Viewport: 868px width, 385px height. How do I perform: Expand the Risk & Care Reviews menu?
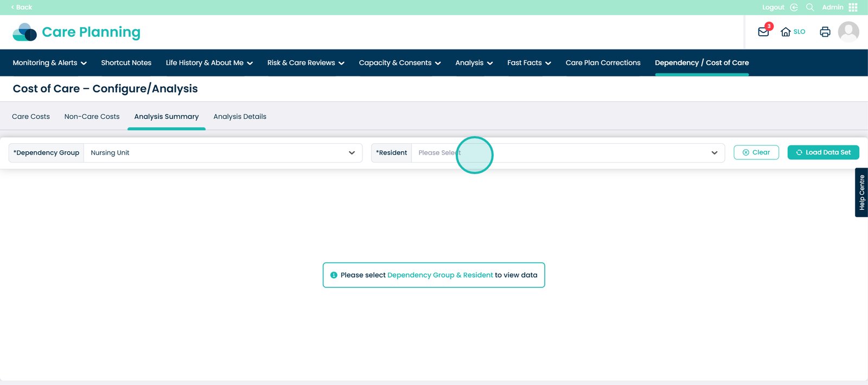pos(305,63)
